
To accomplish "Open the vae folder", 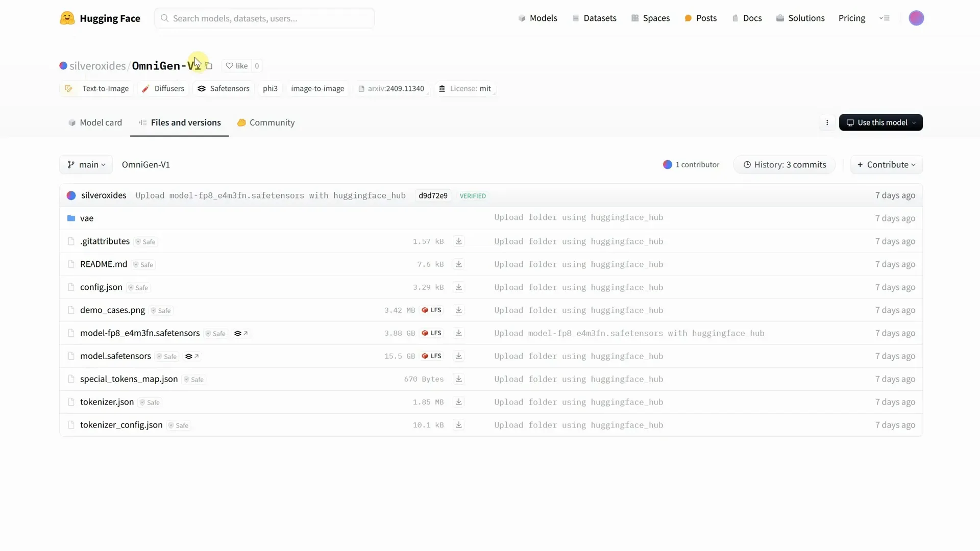I will pos(88,218).
